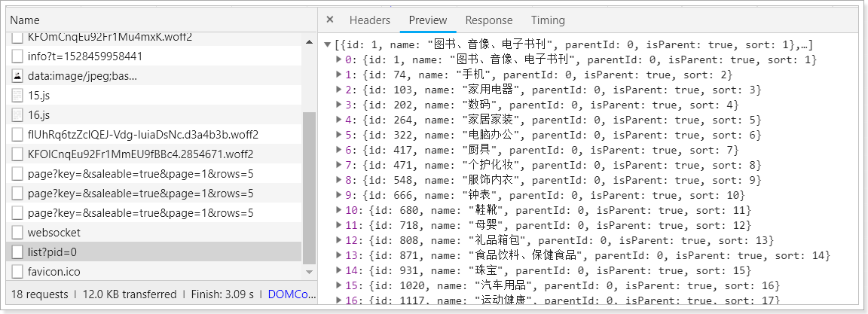Collapse the root JSON array
Viewport: 868px width, 314px height.
(327, 45)
